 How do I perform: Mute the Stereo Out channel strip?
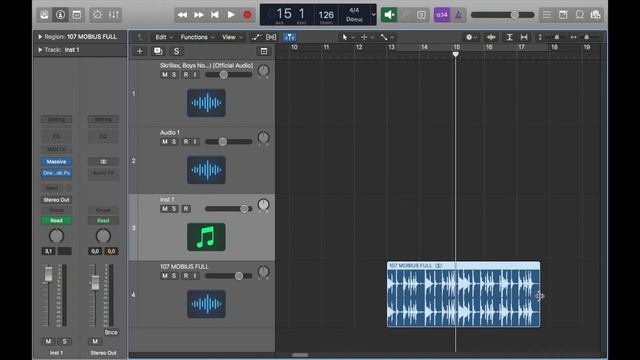(95, 341)
